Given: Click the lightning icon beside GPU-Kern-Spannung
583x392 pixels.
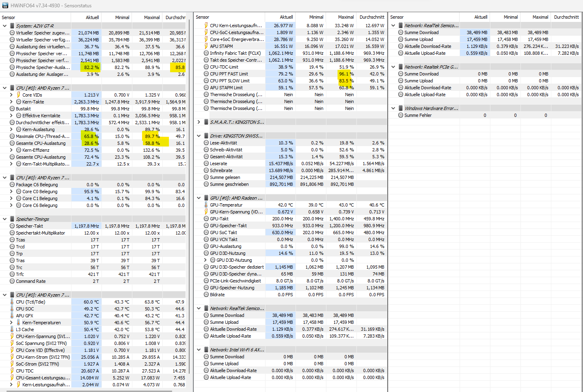Looking at the screenshot, I should coord(206,212).
